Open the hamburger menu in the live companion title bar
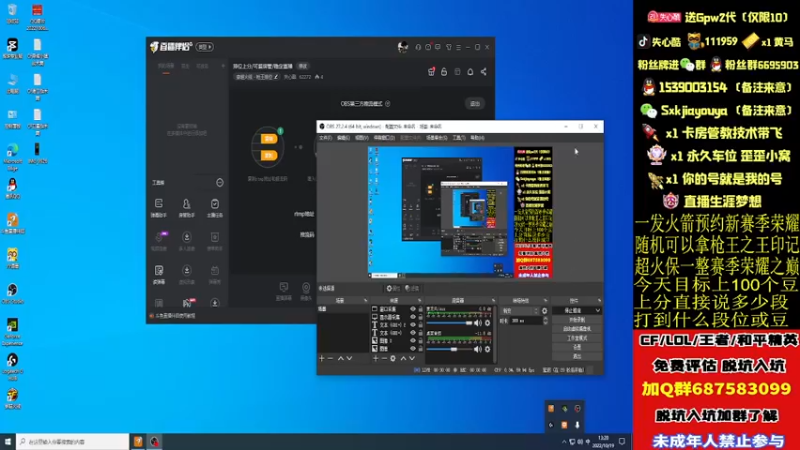800x450 pixels. pos(458,47)
